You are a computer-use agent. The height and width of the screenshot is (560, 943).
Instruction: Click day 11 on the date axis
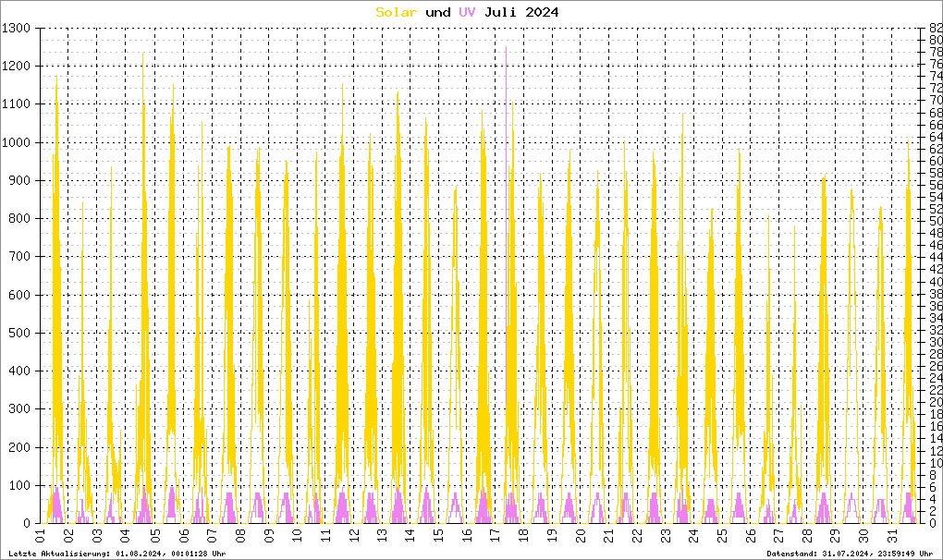tap(325, 536)
